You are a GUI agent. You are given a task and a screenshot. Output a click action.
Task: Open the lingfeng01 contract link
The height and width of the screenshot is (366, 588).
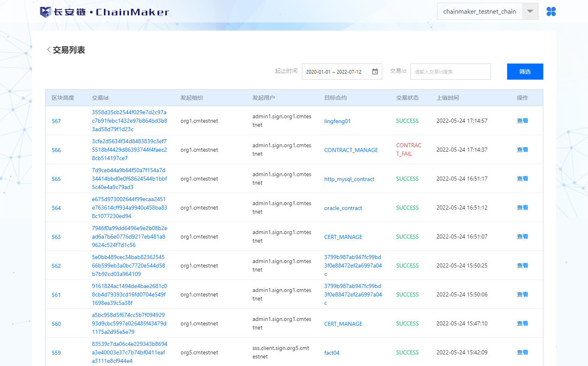[337, 121]
